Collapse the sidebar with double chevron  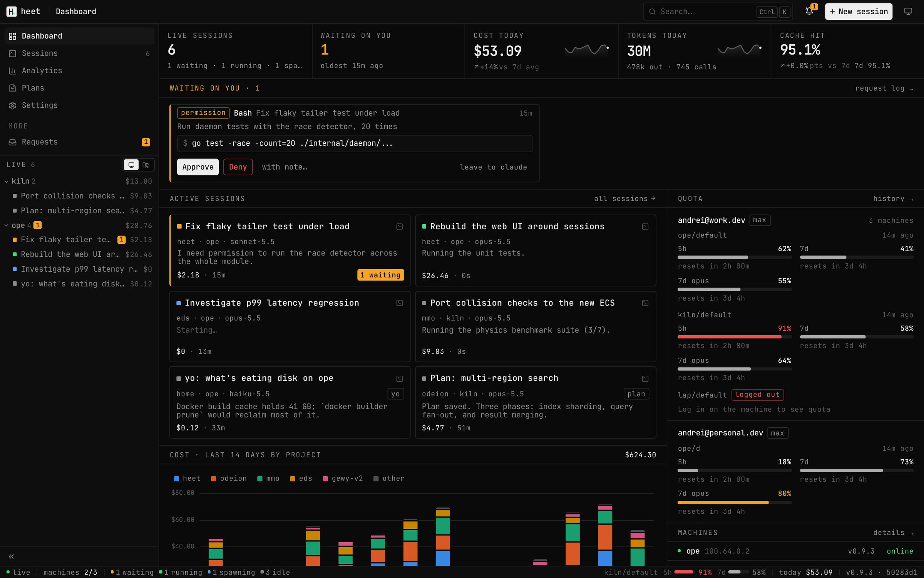point(11,556)
